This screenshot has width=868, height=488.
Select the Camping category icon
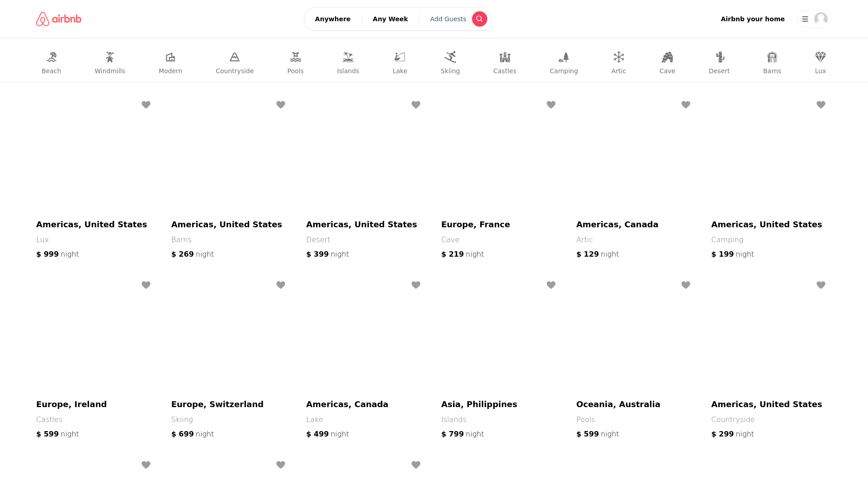coord(564,57)
